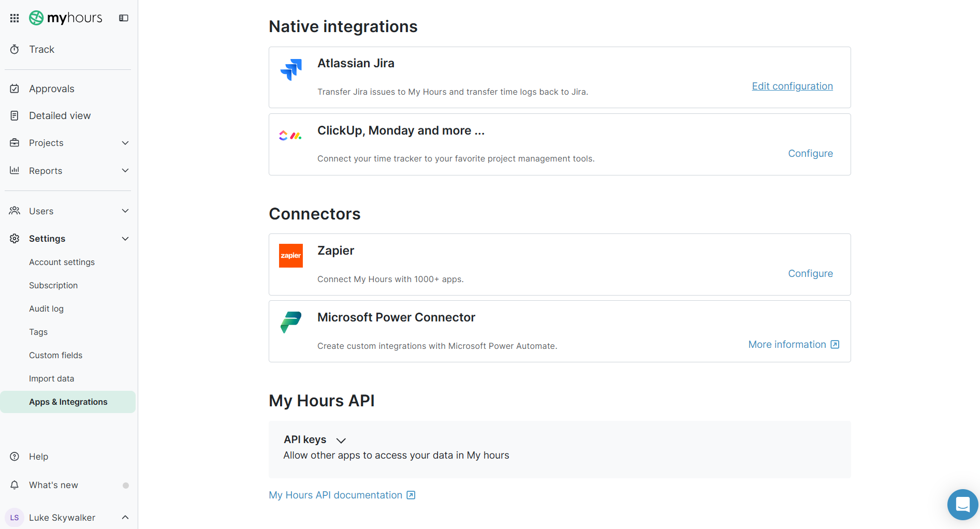980x529 pixels.
Task: Select Apps & Integrations in sidebar
Action: pos(68,402)
